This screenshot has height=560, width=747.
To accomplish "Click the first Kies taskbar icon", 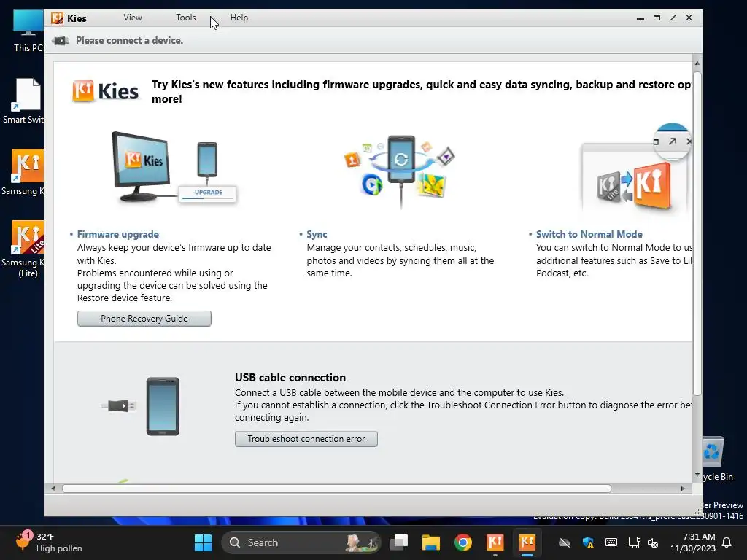I will pos(495,542).
